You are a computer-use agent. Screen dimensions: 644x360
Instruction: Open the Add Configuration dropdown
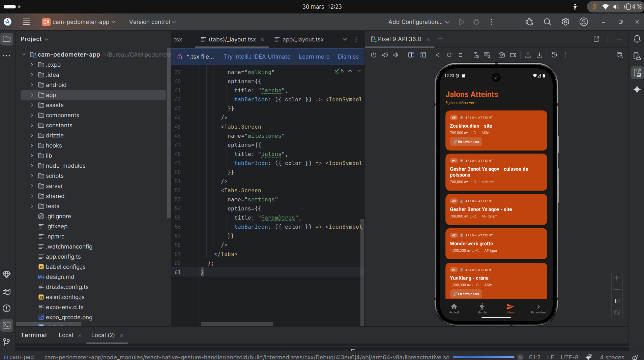click(419, 22)
